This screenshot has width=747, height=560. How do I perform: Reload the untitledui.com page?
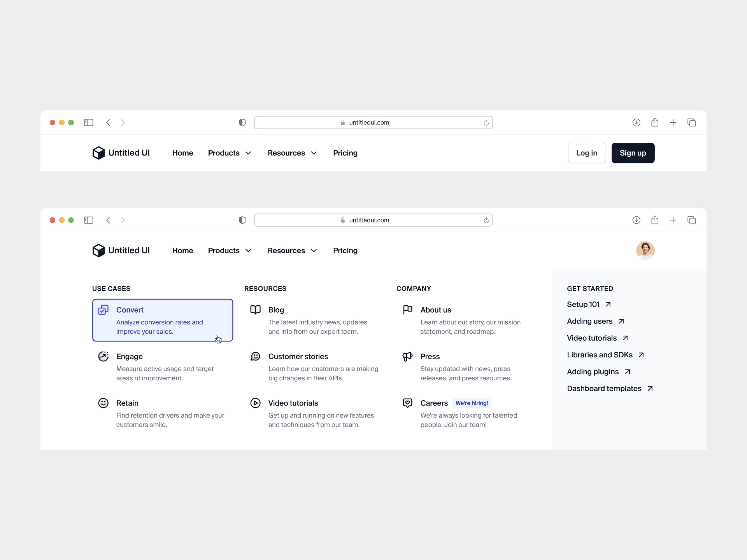(x=486, y=122)
